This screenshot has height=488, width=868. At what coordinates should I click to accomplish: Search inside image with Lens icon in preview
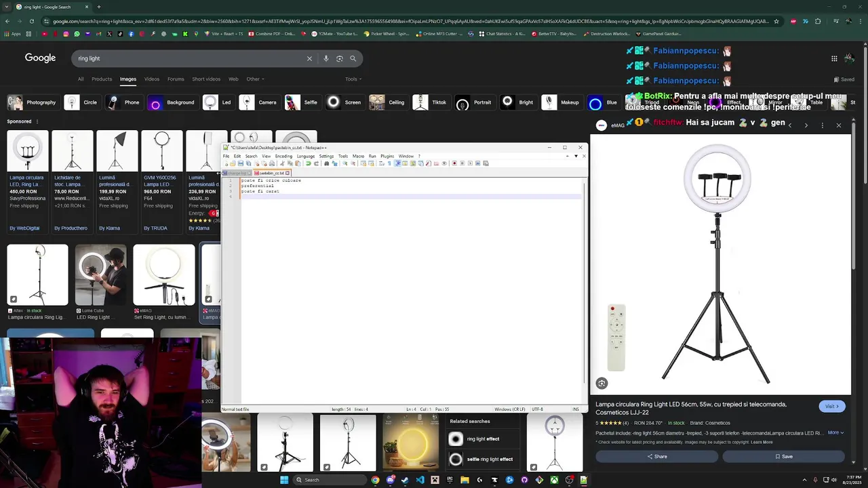point(601,384)
